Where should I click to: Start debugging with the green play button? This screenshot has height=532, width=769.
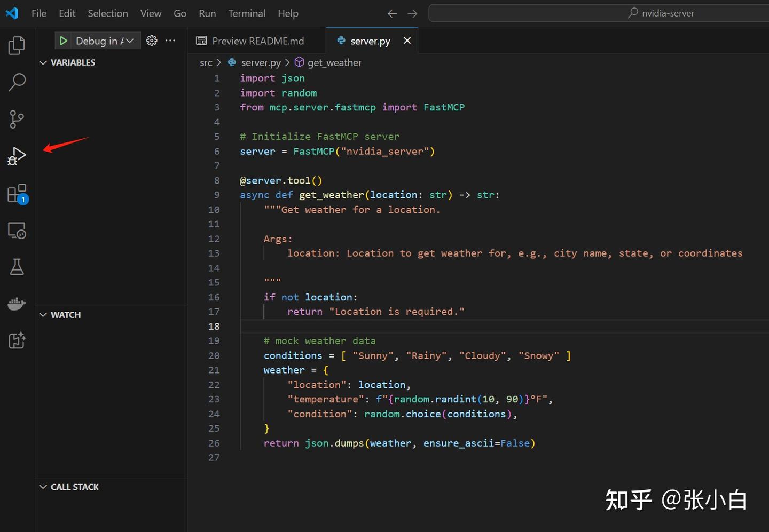click(x=64, y=41)
